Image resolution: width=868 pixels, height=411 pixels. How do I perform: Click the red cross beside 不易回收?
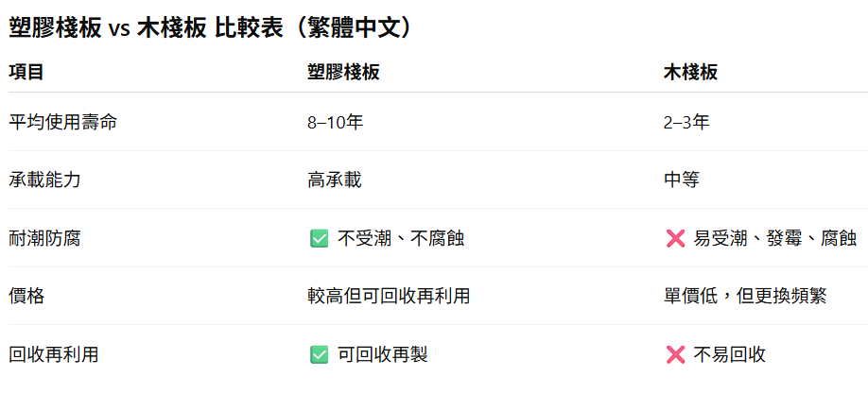(675, 355)
